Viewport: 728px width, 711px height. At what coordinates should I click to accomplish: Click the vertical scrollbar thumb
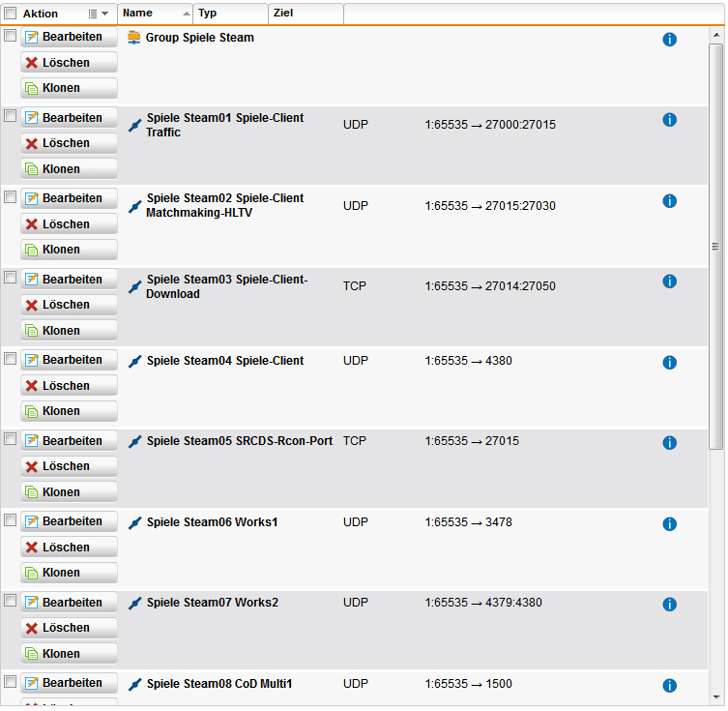[716, 247]
